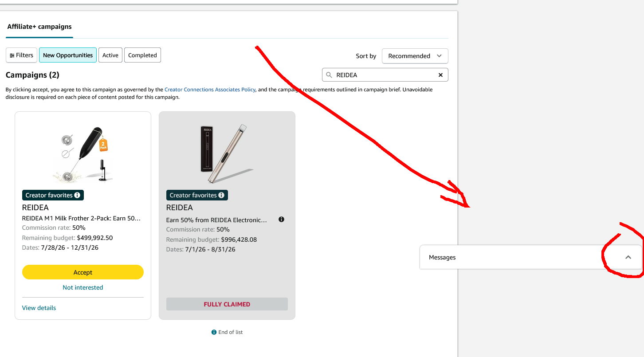Open the Recommended sort dropdown
Image resolution: width=644 pixels, height=357 pixels.
pyautogui.click(x=415, y=56)
